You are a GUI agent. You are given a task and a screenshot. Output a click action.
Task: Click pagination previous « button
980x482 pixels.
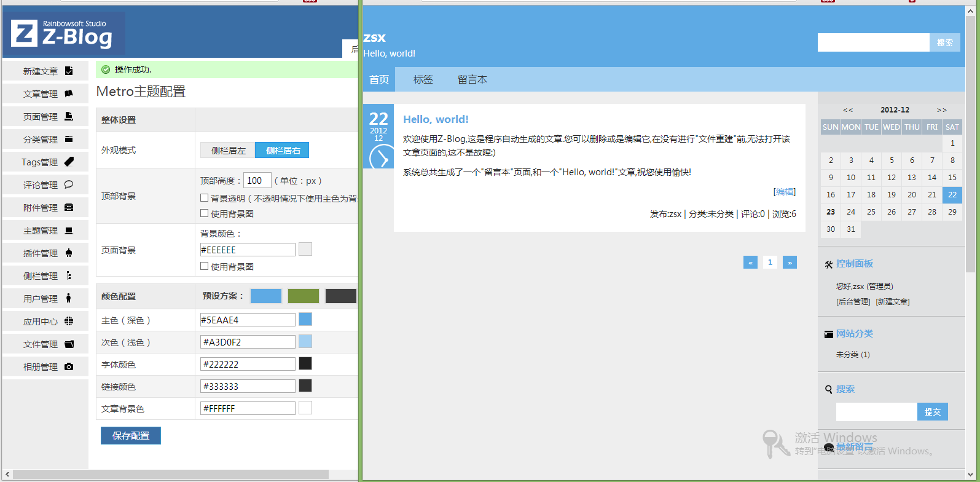750,263
